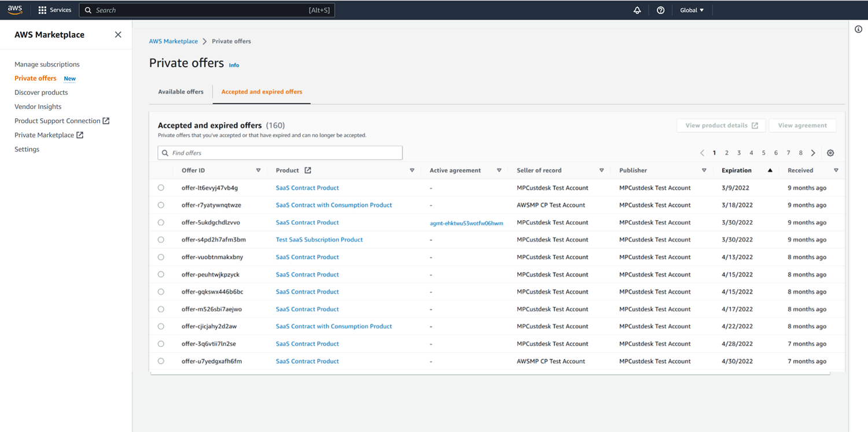
Task: Click expiration date 4/28/2022
Action: point(737,344)
